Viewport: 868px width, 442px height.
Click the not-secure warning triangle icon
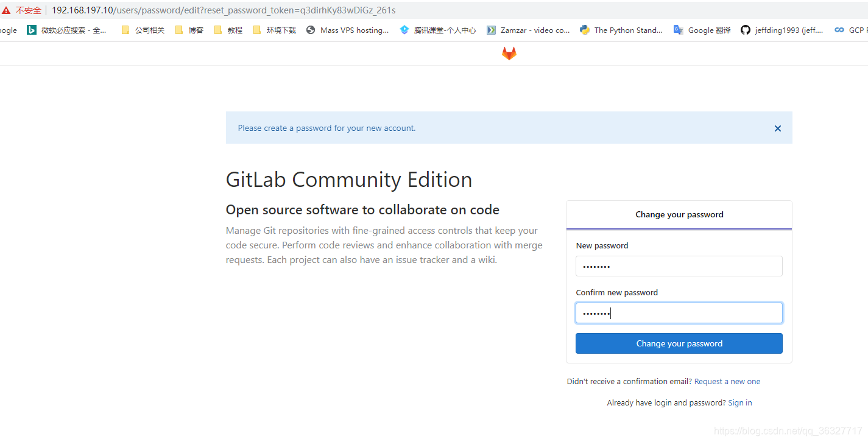(6, 10)
